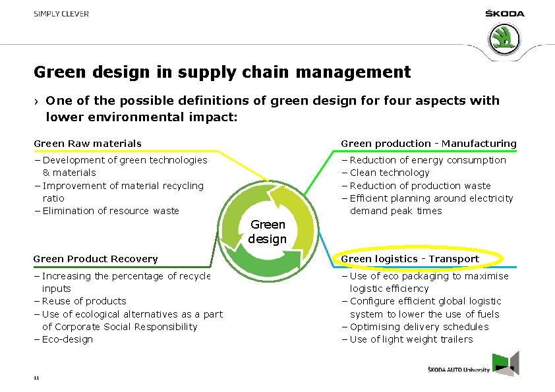This screenshot has width=555, height=392.
Task: Click the green recycling arrows circle
Action: 268,231
